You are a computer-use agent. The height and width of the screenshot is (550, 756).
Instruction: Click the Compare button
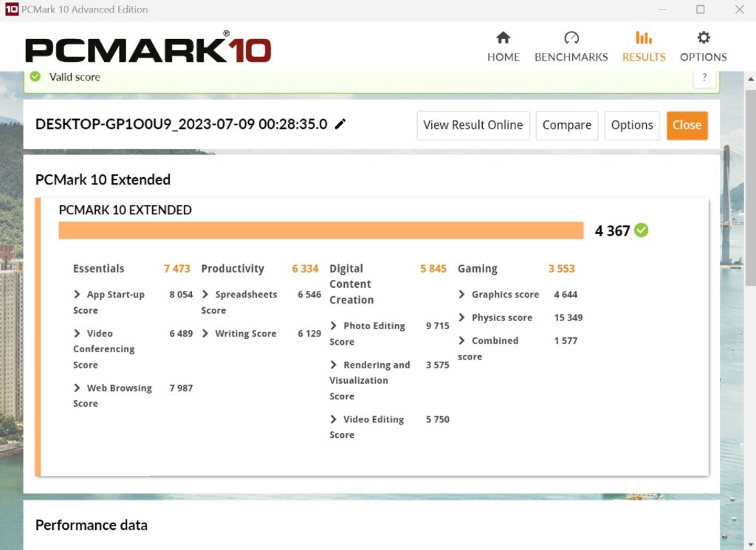pos(566,126)
